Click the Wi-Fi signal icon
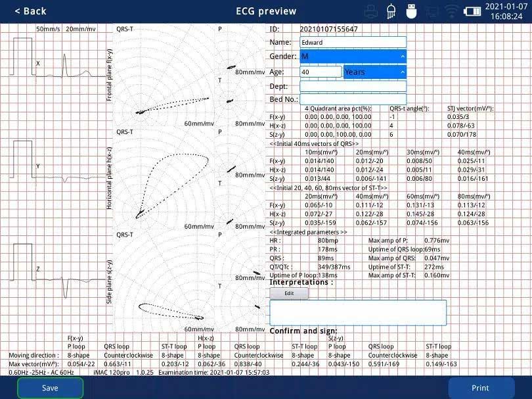This screenshot has width=532, height=399. [x=451, y=12]
